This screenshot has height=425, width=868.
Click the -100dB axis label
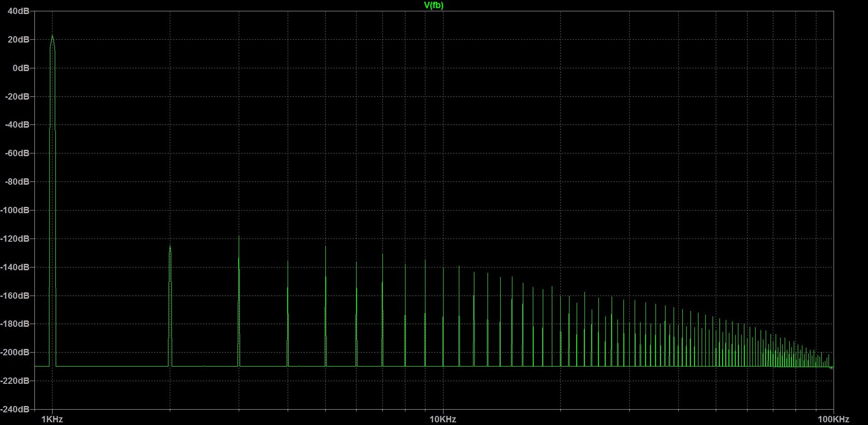pyautogui.click(x=15, y=210)
